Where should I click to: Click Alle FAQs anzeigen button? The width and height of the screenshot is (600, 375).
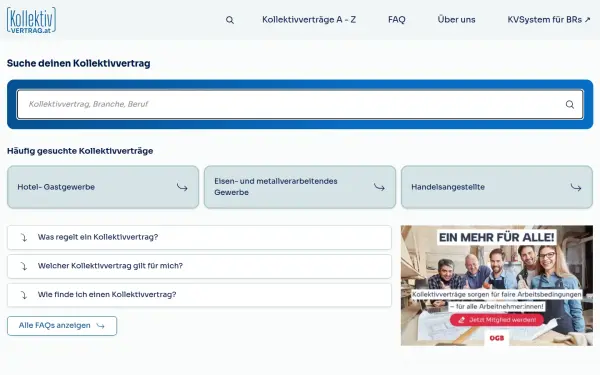[62, 326]
